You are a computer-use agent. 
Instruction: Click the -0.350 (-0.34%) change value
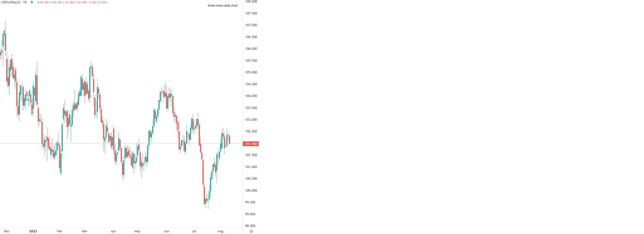[98, 3]
